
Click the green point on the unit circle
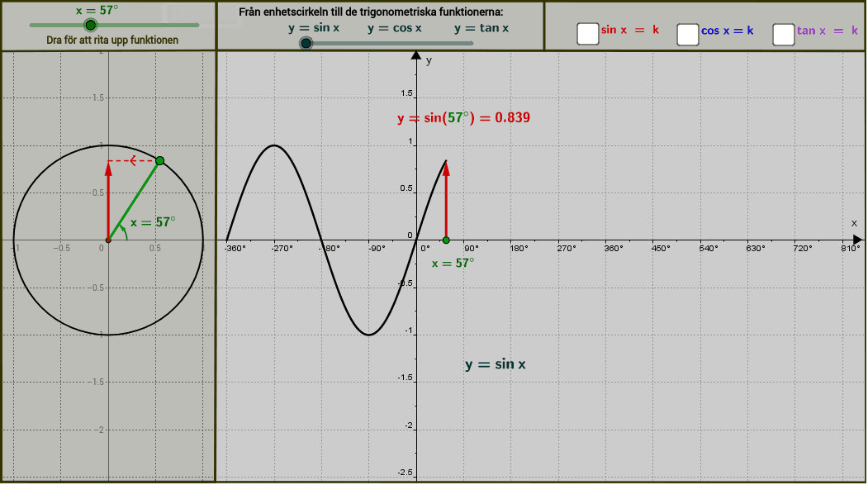pyautogui.click(x=159, y=160)
